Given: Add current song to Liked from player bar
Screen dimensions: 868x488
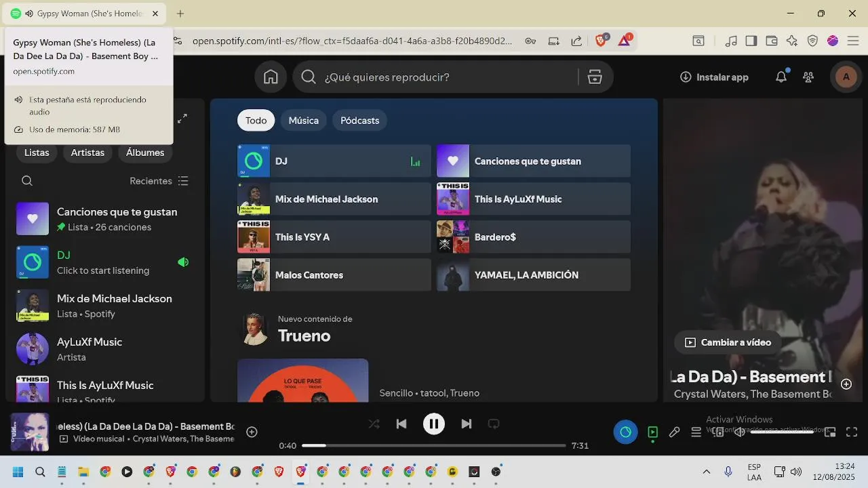Looking at the screenshot, I should [252, 432].
